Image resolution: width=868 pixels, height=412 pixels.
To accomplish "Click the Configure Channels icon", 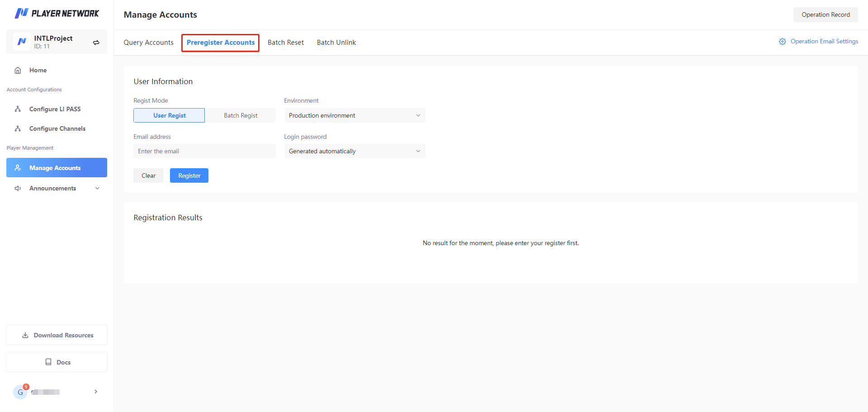I will [x=18, y=129].
